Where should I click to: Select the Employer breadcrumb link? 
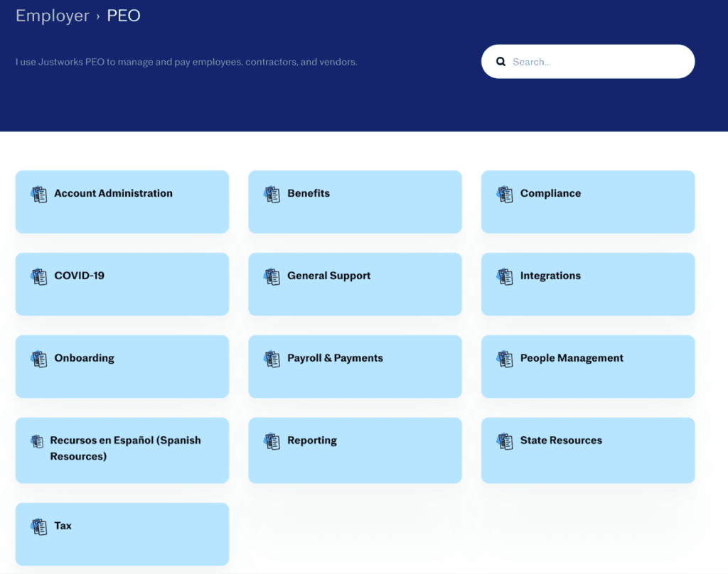pos(52,15)
